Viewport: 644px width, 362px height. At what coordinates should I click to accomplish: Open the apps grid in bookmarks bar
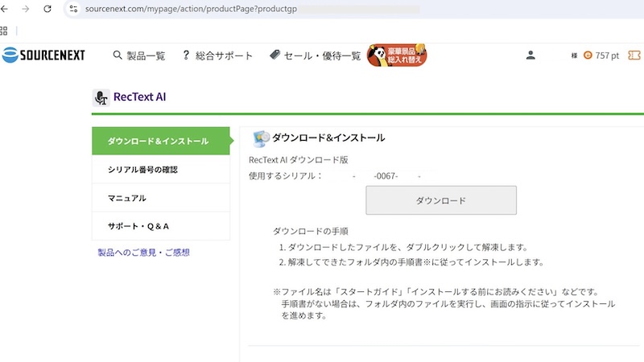(4, 31)
